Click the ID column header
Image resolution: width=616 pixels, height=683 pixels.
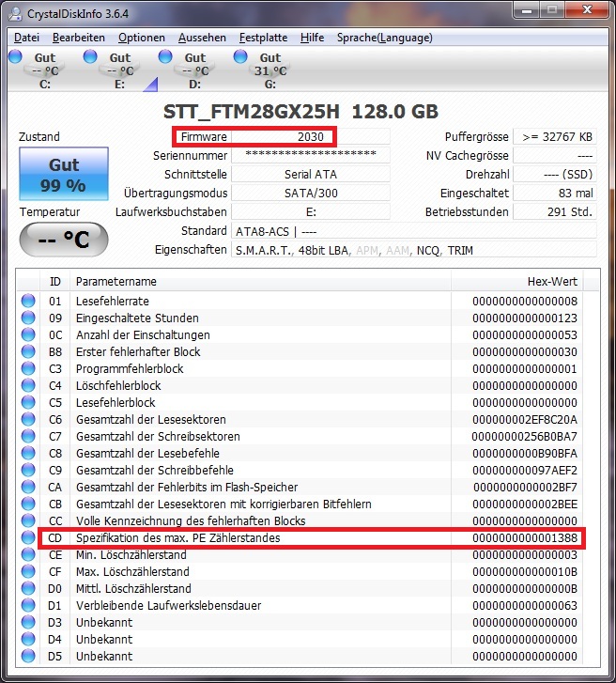pyautogui.click(x=54, y=282)
